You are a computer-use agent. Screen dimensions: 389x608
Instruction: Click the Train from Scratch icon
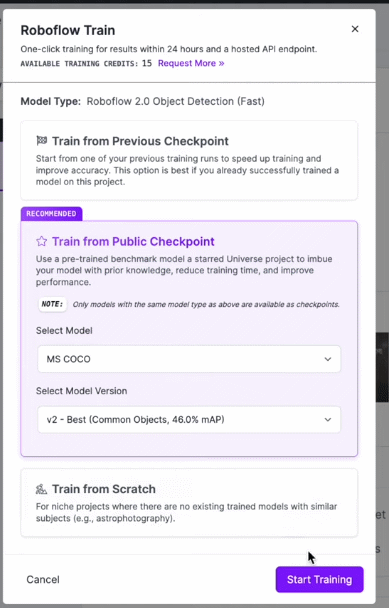click(41, 489)
